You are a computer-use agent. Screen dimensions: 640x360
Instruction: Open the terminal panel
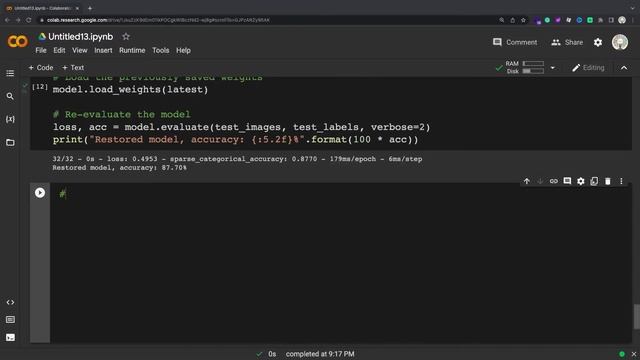click(10, 337)
